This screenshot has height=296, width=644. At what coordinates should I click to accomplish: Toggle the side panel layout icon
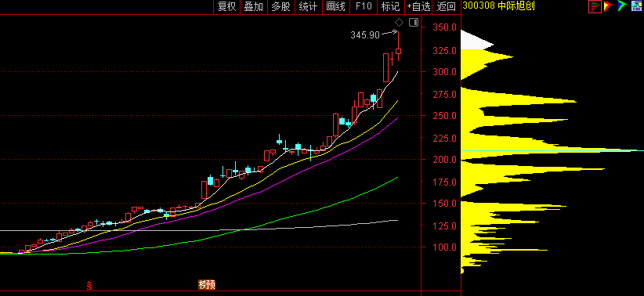[414, 22]
